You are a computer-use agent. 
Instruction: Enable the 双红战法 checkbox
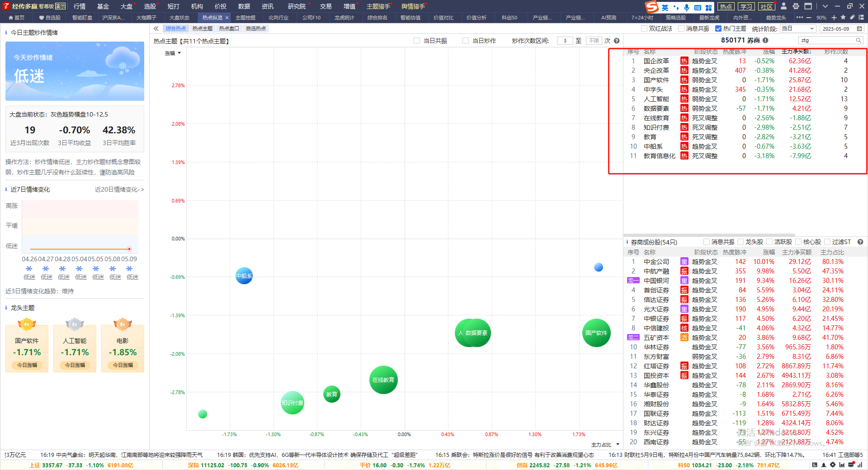click(x=644, y=28)
